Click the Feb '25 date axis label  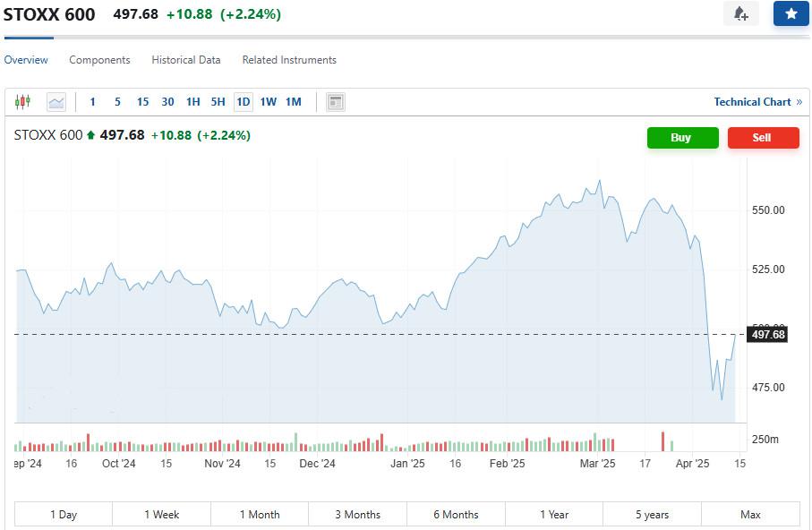[507, 463]
